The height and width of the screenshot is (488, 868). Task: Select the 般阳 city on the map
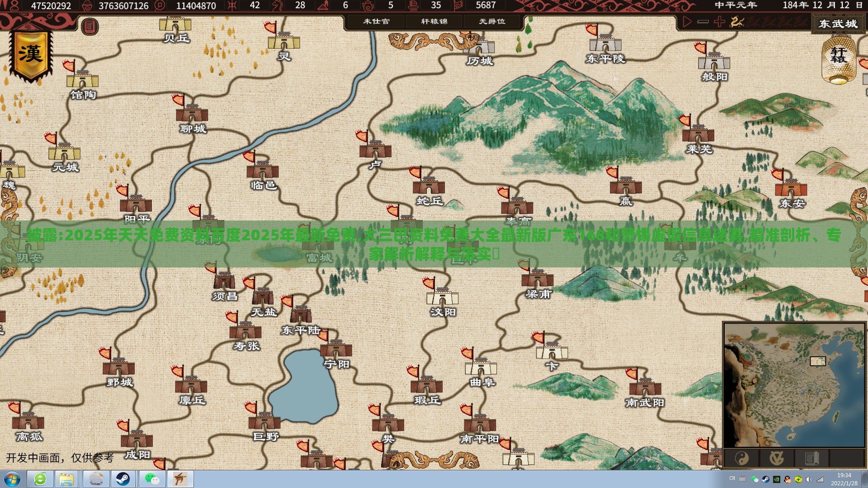point(714,61)
